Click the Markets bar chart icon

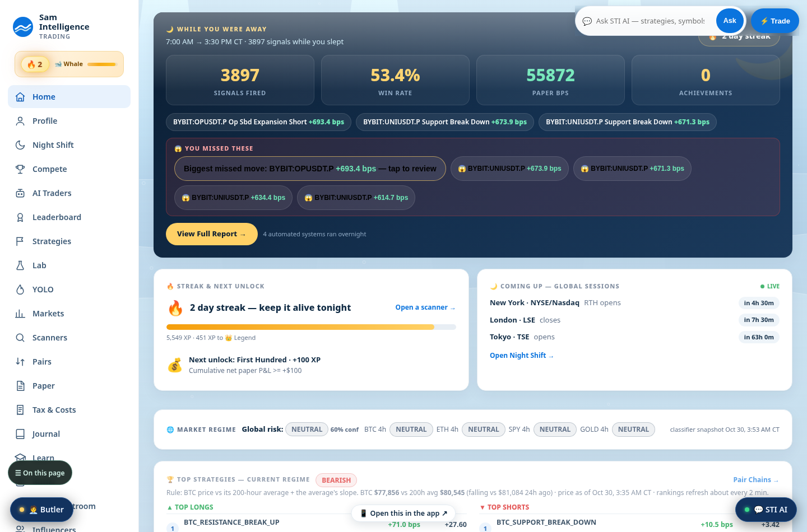(20, 314)
